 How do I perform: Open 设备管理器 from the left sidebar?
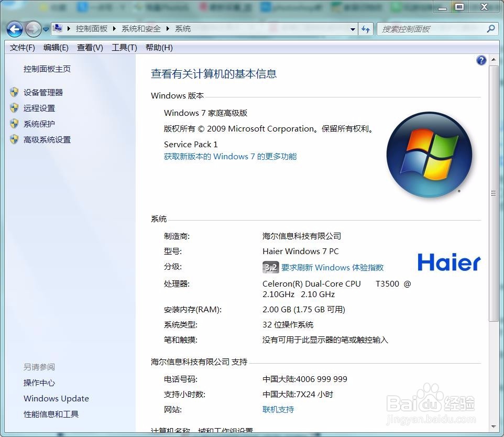43,92
